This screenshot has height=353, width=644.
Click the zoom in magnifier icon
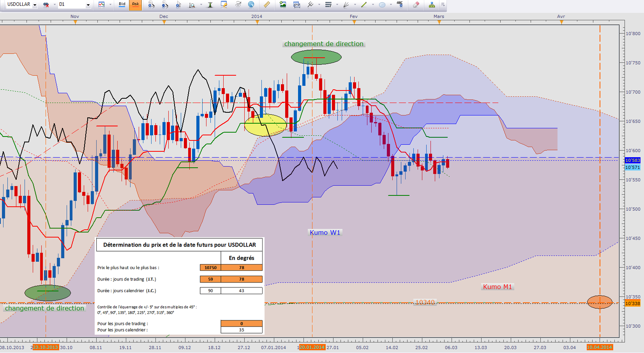click(152, 5)
